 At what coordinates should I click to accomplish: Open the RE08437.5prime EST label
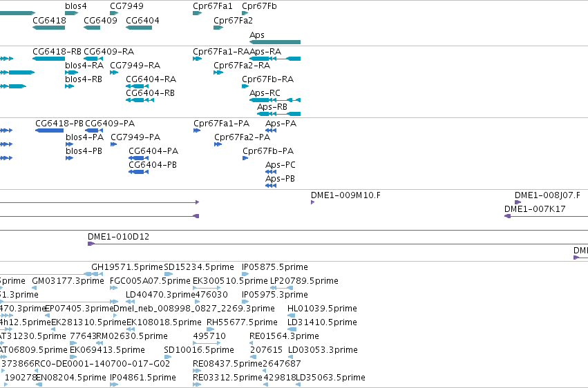227,364
